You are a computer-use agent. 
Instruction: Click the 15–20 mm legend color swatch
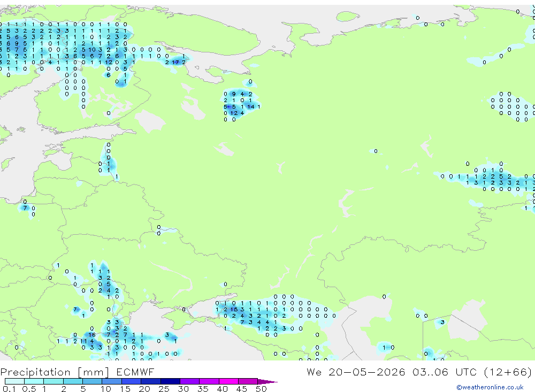point(132,381)
